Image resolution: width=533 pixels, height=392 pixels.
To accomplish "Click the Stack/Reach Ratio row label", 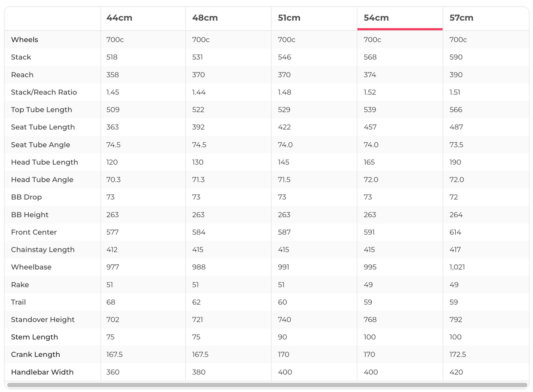I will point(44,92).
